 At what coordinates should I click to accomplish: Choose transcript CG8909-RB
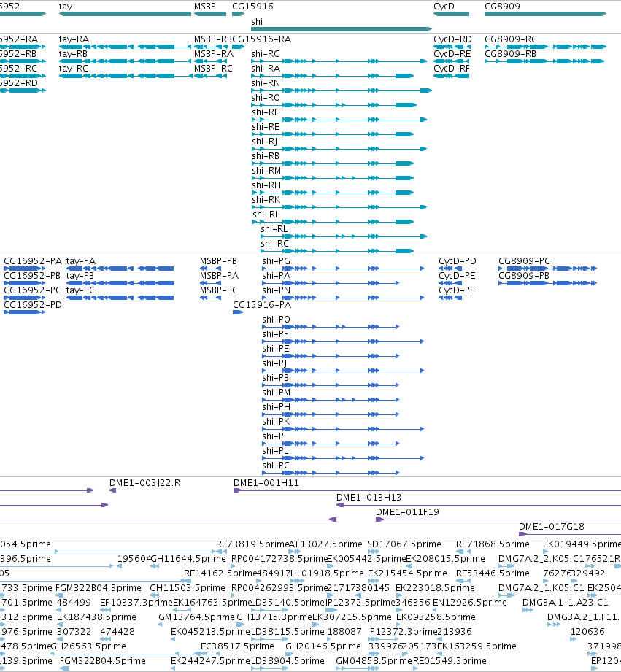coord(510,54)
